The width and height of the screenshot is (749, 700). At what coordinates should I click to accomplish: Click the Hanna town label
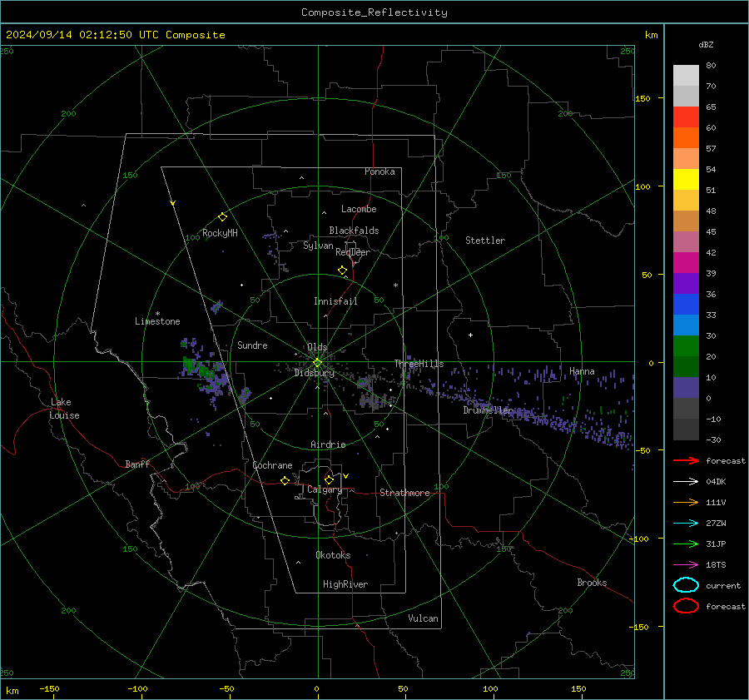(x=582, y=371)
